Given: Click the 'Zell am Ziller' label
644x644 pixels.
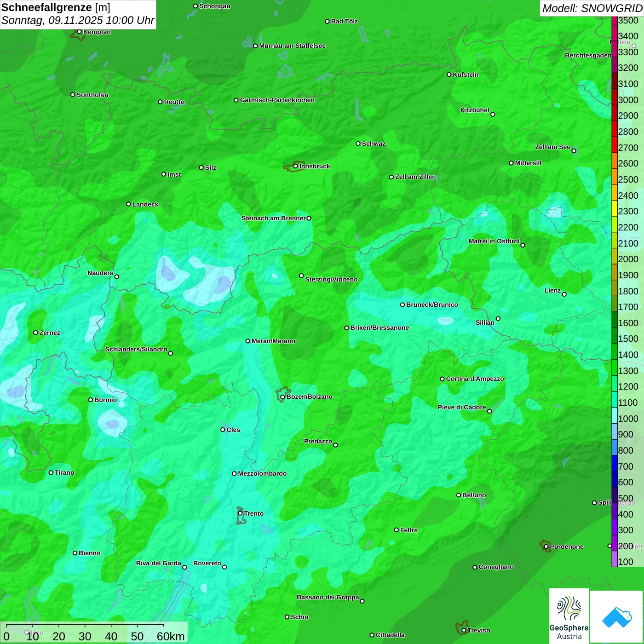Looking at the screenshot, I should [415, 177].
